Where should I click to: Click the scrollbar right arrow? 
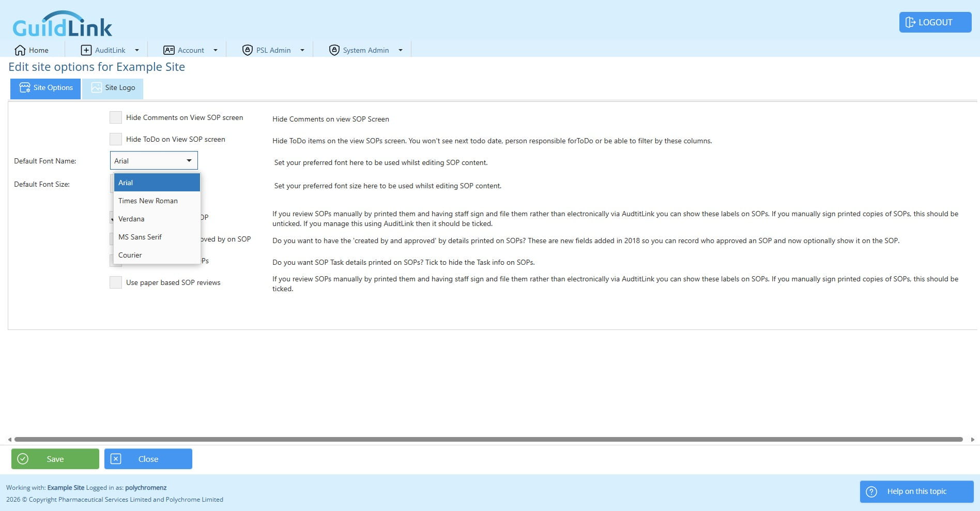(973, 439)
